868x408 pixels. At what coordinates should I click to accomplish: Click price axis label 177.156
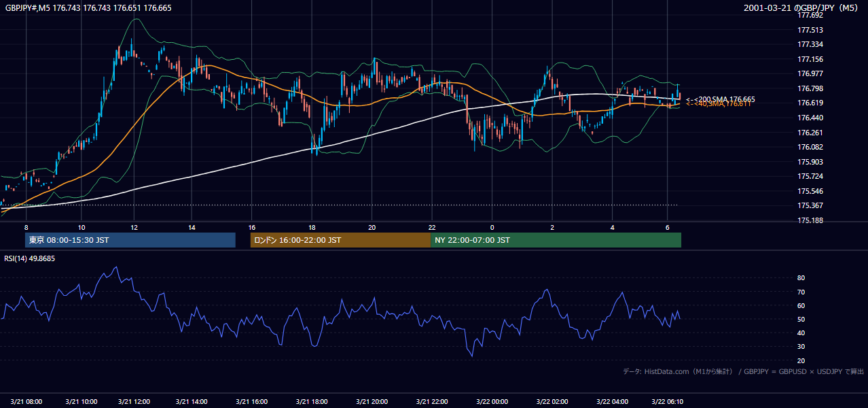(810, 59)
